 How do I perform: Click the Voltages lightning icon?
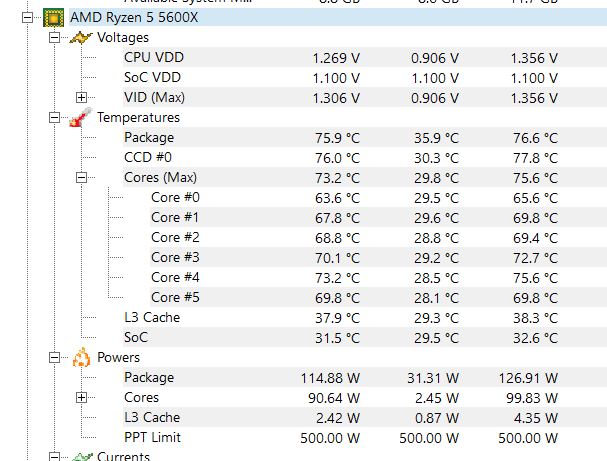pos(81,38)
